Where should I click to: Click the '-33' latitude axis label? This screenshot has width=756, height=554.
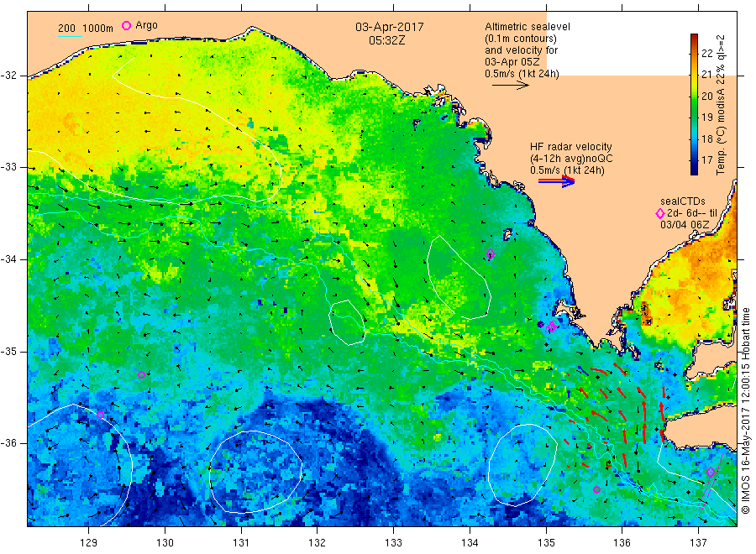click(x=8, y=167)
